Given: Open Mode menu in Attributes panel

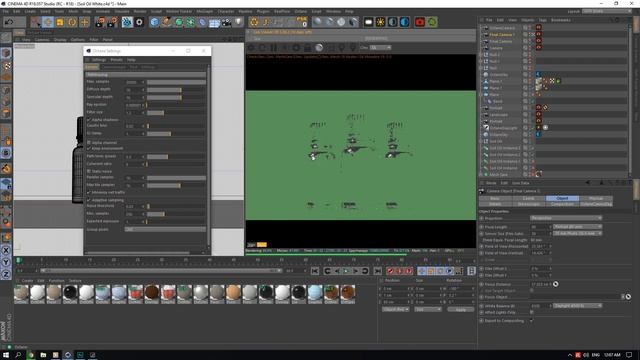Looking at the screenshot, I should click(491, 183).
